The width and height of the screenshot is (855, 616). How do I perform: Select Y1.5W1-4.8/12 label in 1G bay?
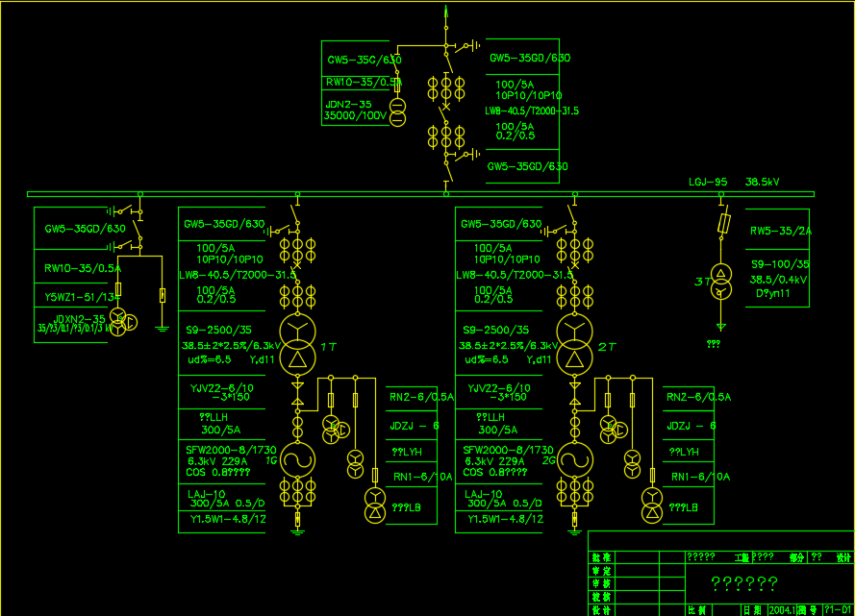click(x=228, y=519)
